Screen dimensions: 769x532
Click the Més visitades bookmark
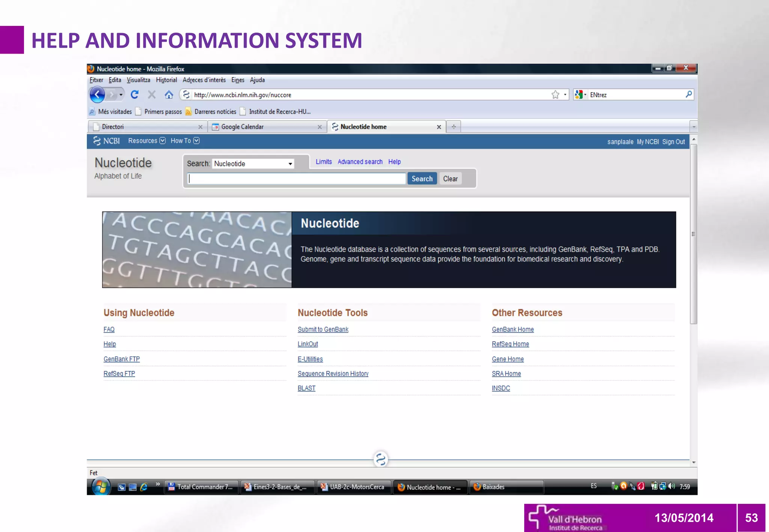[111, 111]
